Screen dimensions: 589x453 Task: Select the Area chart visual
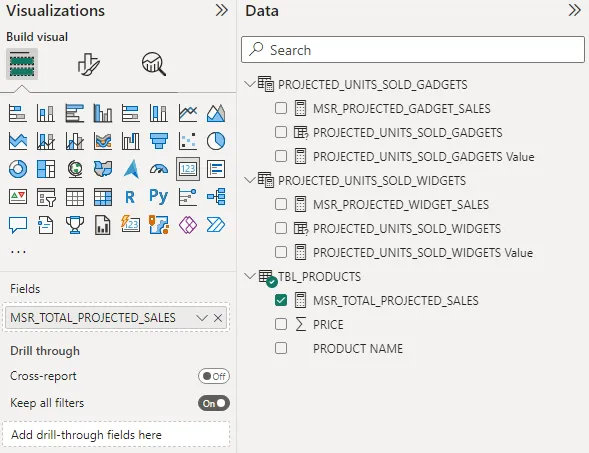(x=216, y=113)
